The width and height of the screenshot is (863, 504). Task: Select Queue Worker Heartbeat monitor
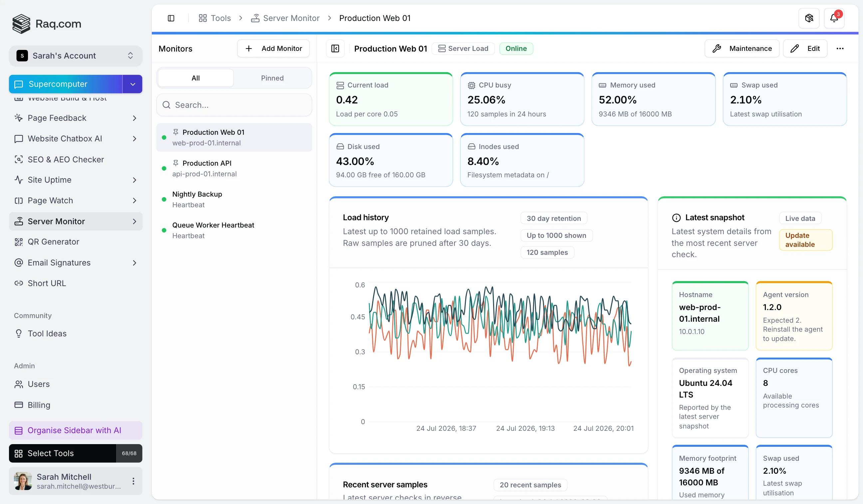click(x=234, y=230)
